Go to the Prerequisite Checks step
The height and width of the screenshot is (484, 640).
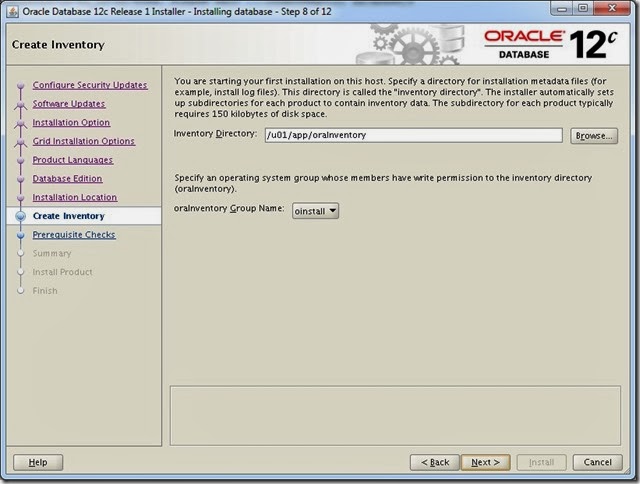point(74,235)
